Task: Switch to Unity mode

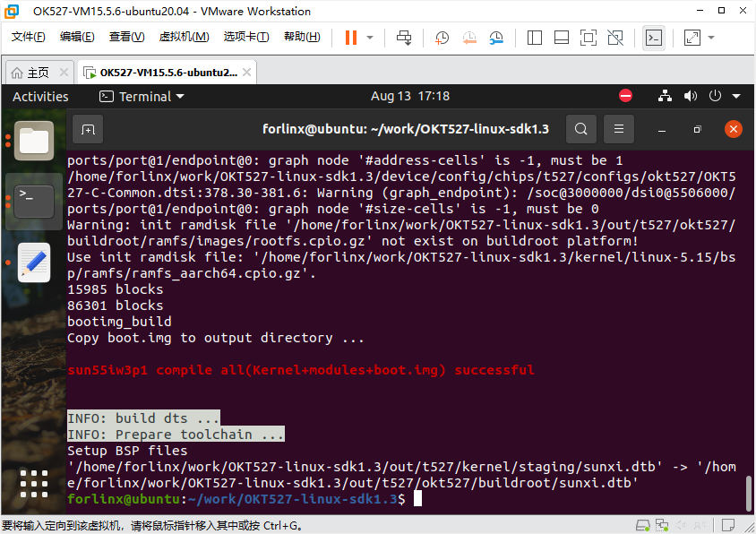Action: 615,38
